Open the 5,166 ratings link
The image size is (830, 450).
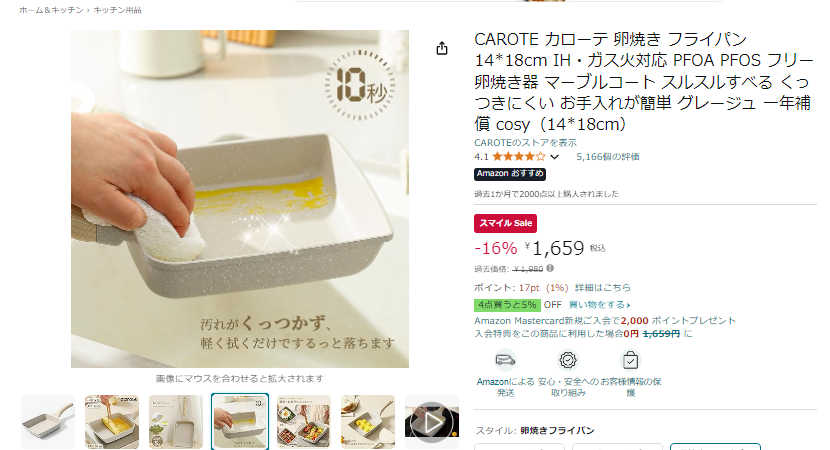[x=608, y=157]
